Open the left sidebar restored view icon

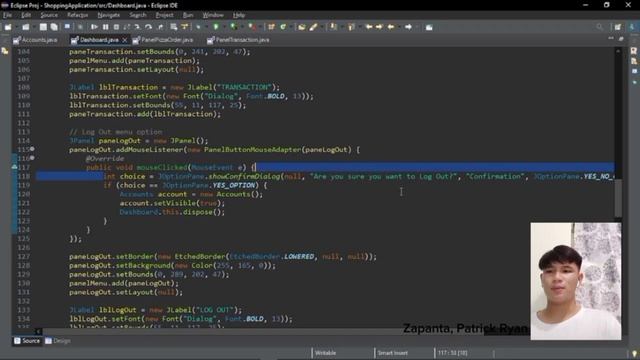pos(5,51)
